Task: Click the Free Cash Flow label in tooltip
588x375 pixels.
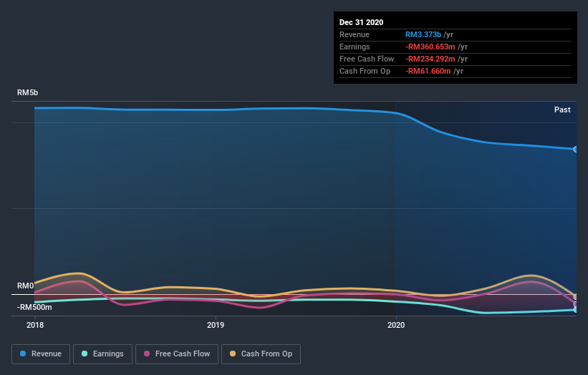Action: click(367, 59)
